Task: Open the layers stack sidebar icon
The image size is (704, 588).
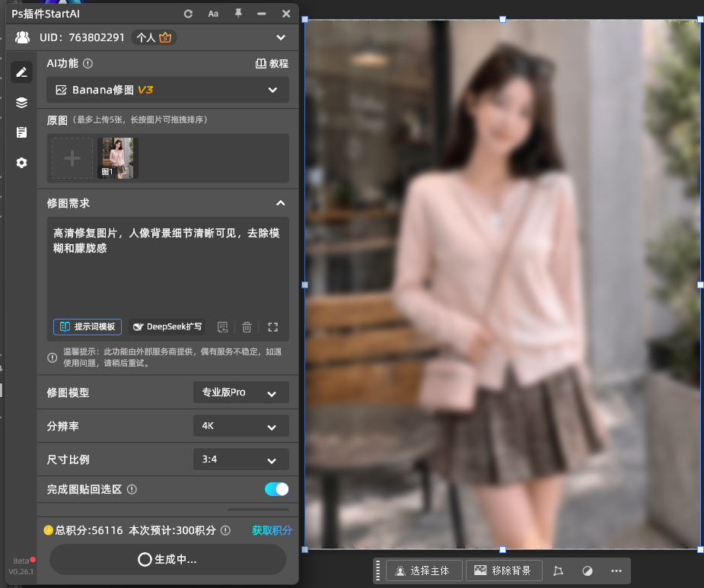Action: point(21,103)
